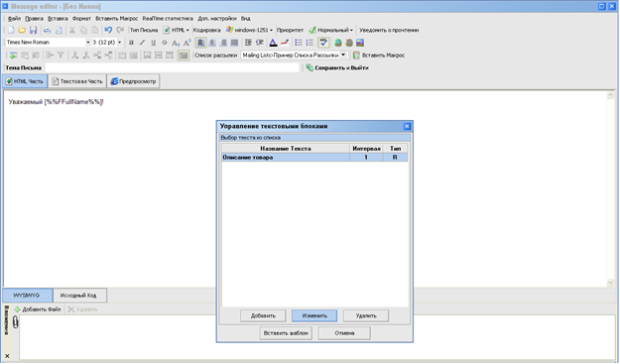Remove hyperlink with crossed globe icon

[x=349, y=43]
